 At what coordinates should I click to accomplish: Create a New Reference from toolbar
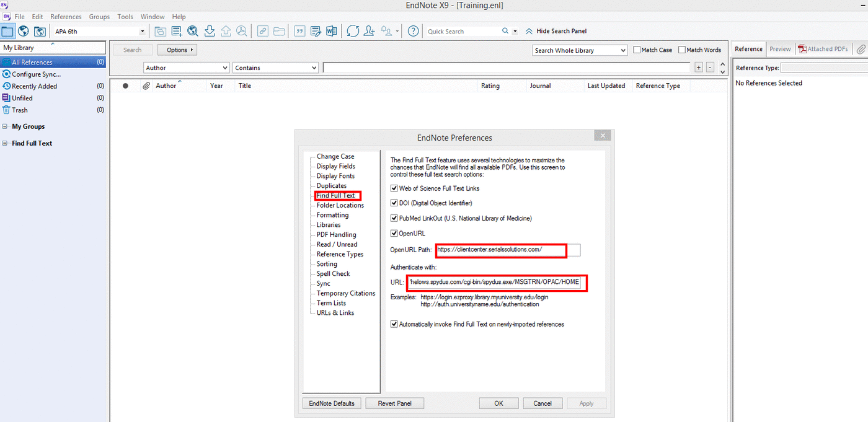(x=177, y=31)
